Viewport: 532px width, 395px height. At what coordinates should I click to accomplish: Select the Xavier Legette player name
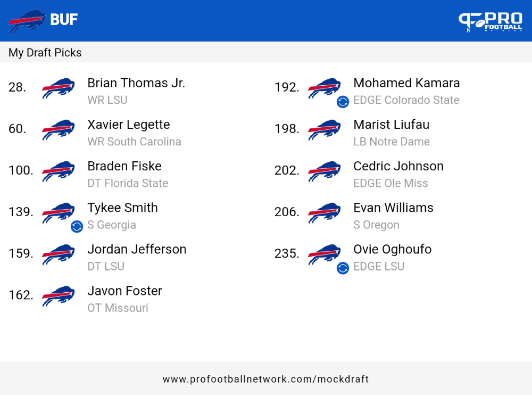click(x=129, y=125)
